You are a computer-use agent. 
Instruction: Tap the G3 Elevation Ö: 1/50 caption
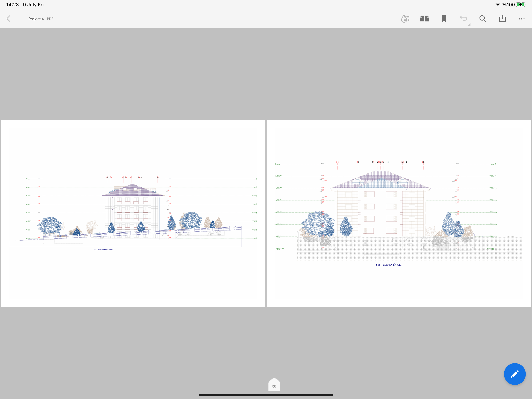[x=389, y=265]
